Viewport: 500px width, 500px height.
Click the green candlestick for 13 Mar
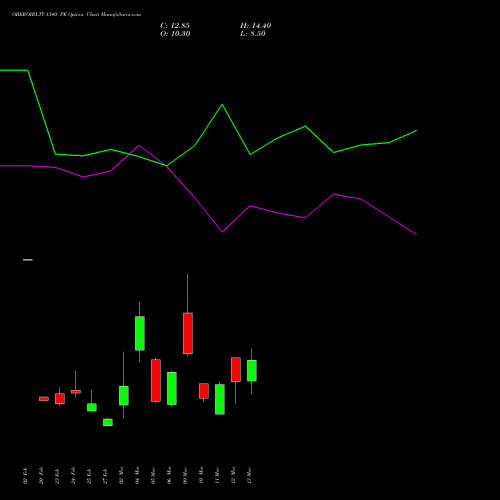(x=252, y=371)
